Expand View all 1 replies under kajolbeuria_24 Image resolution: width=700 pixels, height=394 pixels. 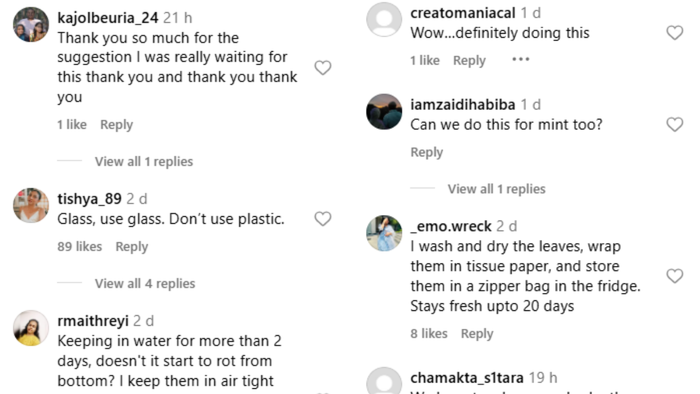pos(144,161)
